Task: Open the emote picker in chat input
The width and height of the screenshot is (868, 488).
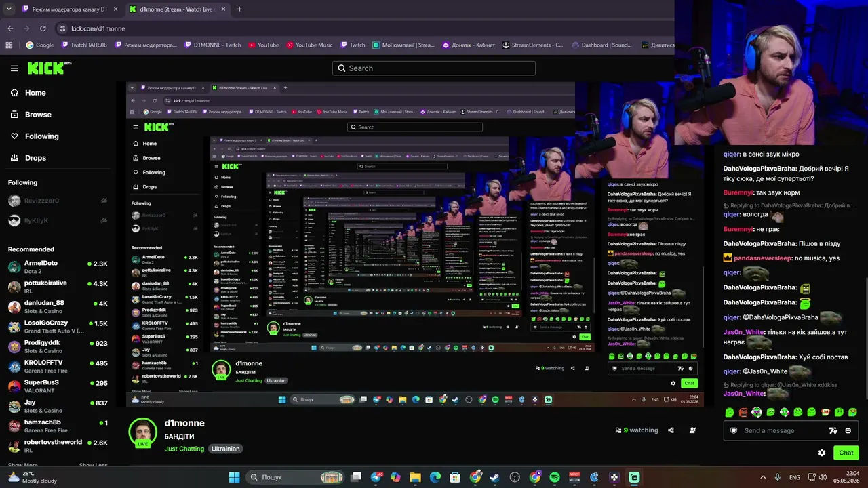Action: click(848, 430)
